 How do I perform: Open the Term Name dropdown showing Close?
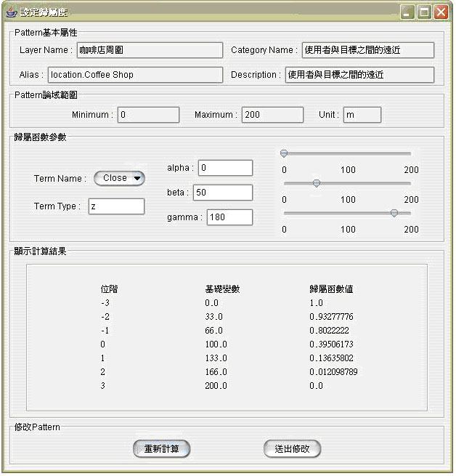(x=120, y=178)
